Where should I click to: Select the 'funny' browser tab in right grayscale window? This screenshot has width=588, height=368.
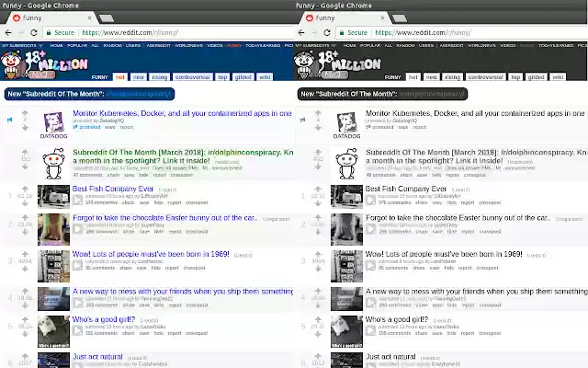click(345, 18)
